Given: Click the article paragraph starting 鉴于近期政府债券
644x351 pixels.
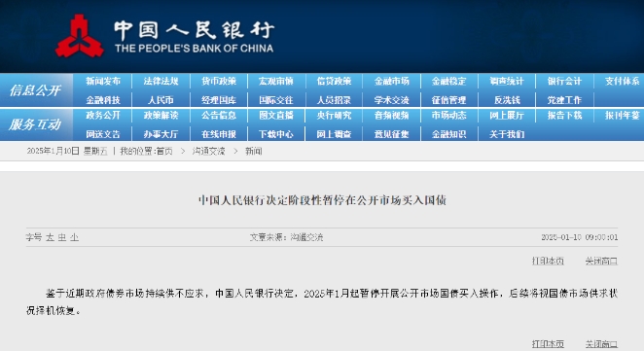Looking at the screenshot, I should pos(322,301).
